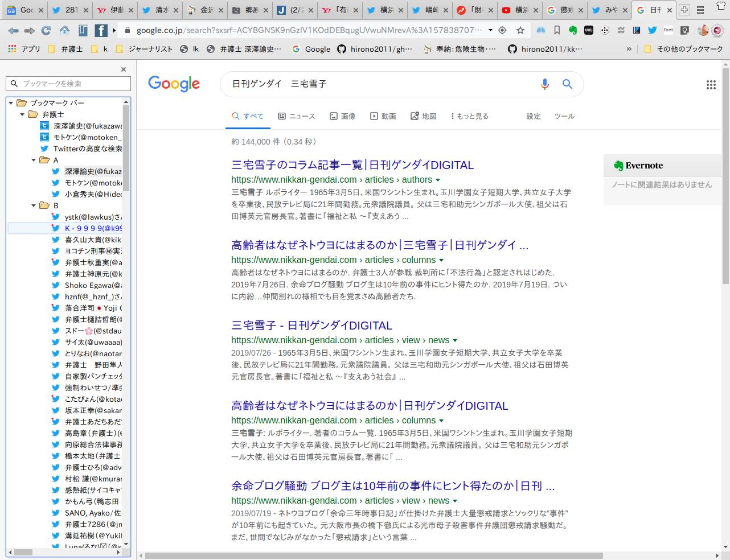
Task: Open 弁護士 folder on bookmarks bar
Action: pyautogui.click(x=65, y=49)
